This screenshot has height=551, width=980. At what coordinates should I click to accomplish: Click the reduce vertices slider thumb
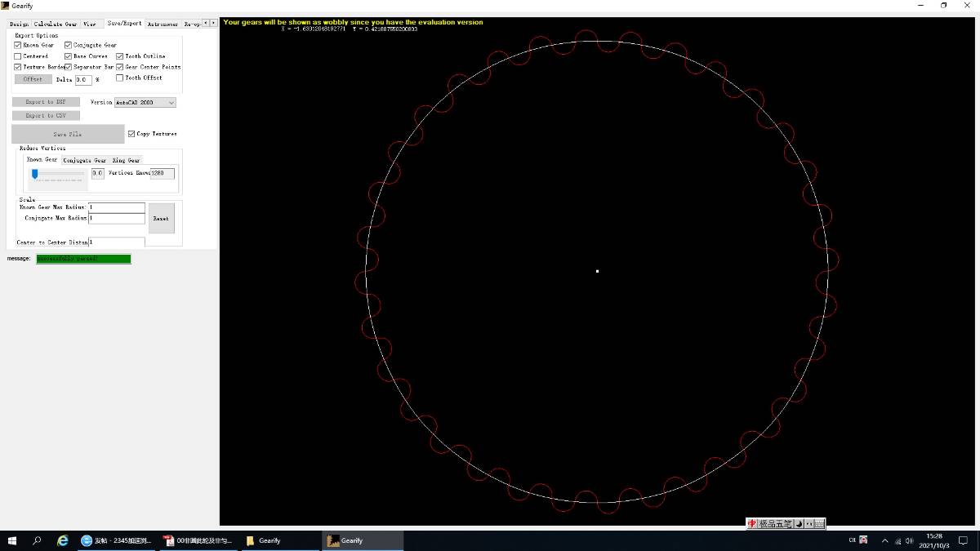point(35,174)
